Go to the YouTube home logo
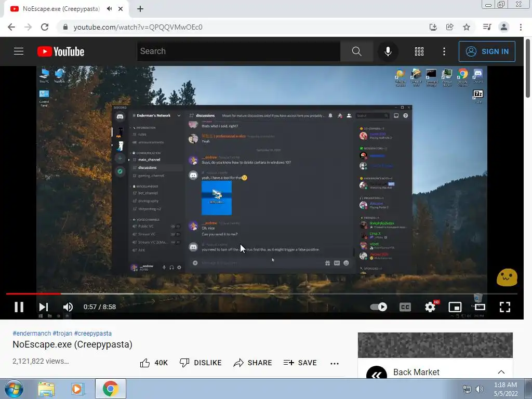 click(61, 51)
